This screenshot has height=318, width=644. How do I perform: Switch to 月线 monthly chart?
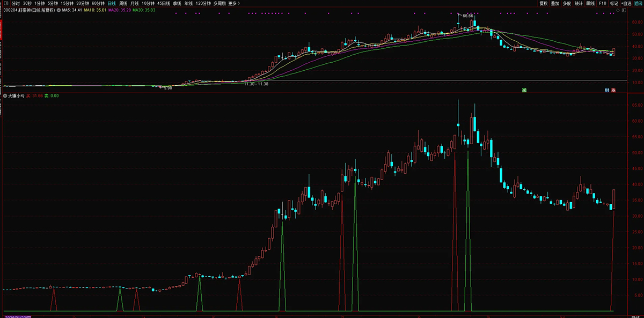[134, 3]
